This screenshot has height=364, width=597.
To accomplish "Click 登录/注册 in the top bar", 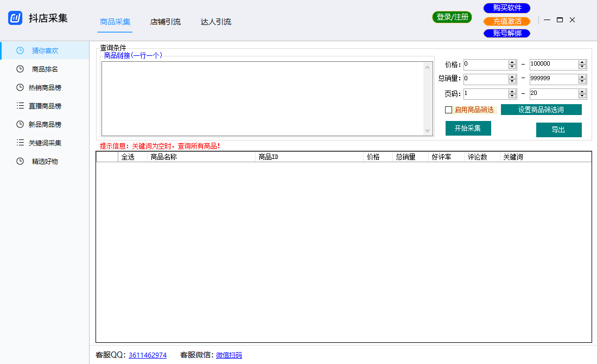I will 452,17.
